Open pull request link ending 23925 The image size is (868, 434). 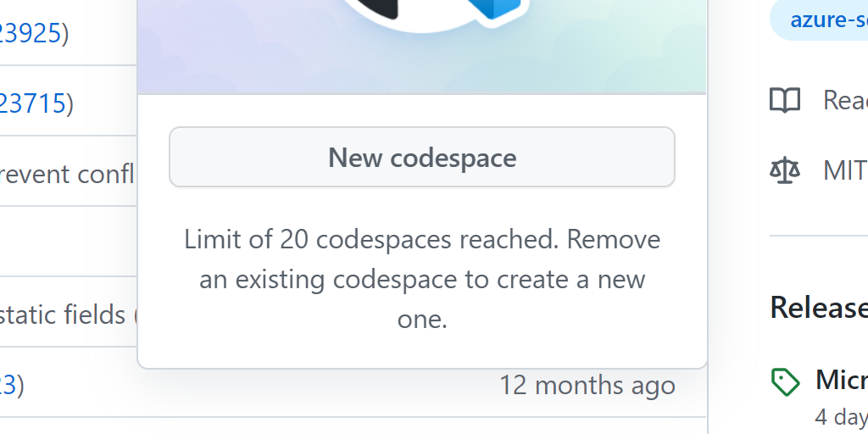pos(31,34)
